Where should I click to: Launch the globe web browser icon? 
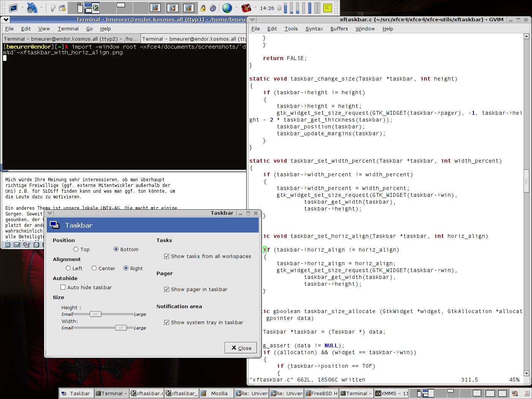tap(227, 8)
